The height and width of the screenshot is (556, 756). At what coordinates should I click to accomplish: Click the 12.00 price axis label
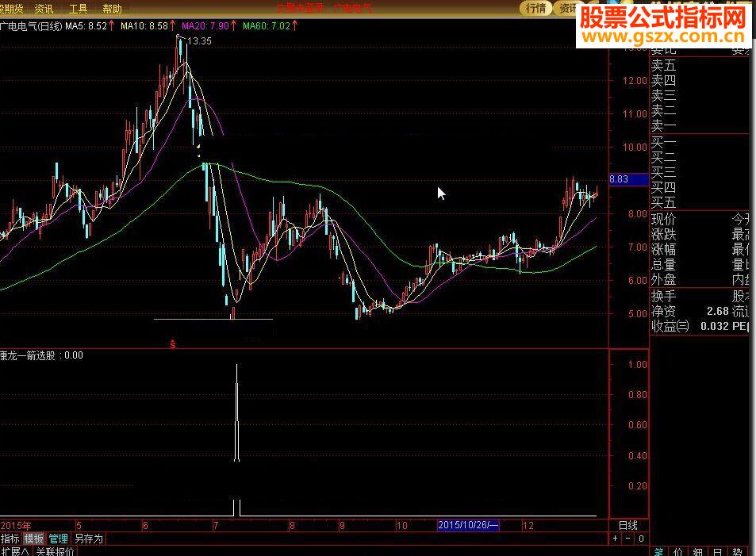click(x=635, y=81)
